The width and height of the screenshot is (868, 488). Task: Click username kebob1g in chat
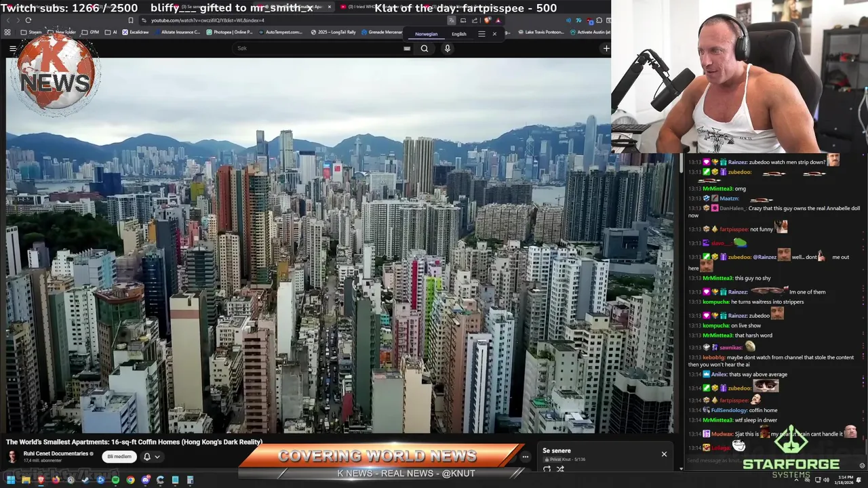click(x=714, y=357)
